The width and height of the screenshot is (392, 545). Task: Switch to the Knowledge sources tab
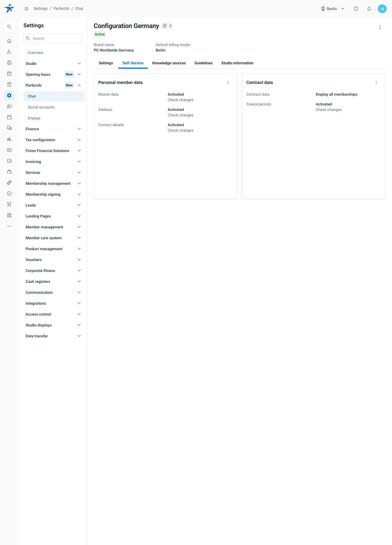click(x=169, y=63)
